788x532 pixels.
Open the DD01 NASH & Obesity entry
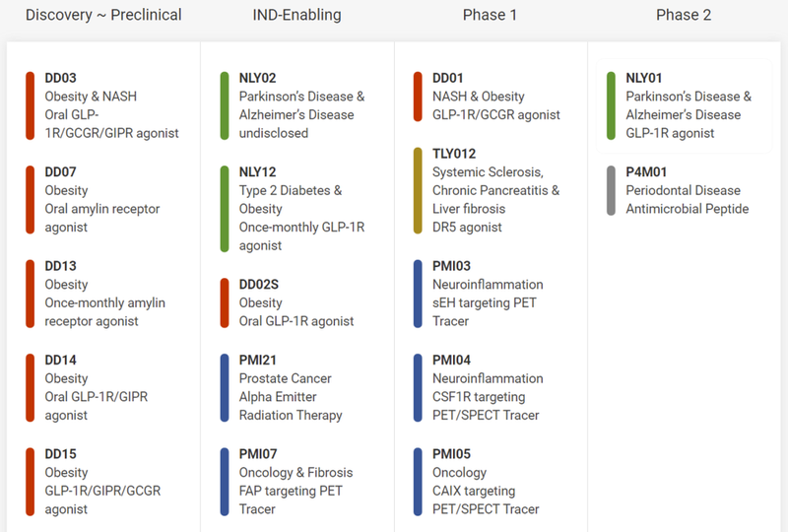pyautogui.click(x=495, y=97)
